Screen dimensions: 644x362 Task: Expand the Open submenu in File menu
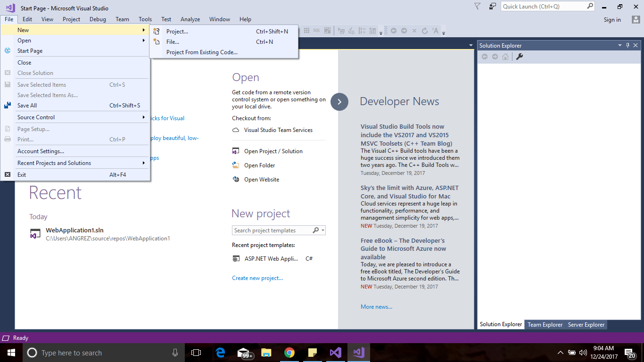75,41
